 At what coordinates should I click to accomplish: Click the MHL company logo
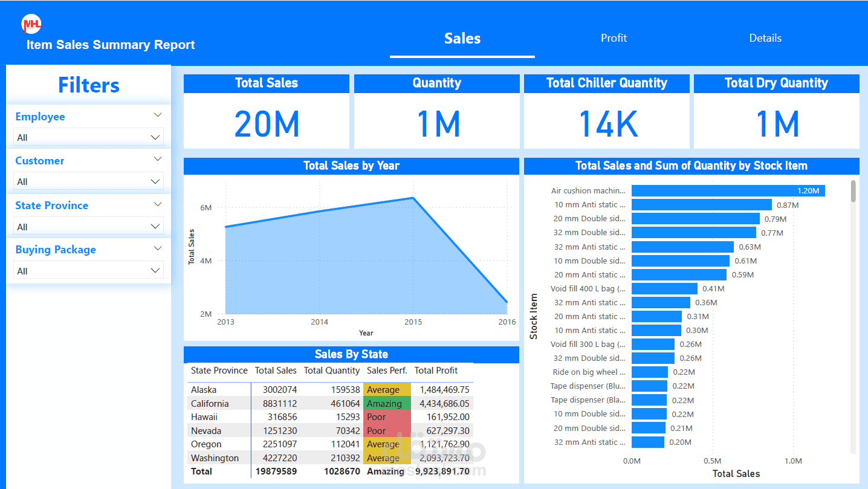point(30,23)
